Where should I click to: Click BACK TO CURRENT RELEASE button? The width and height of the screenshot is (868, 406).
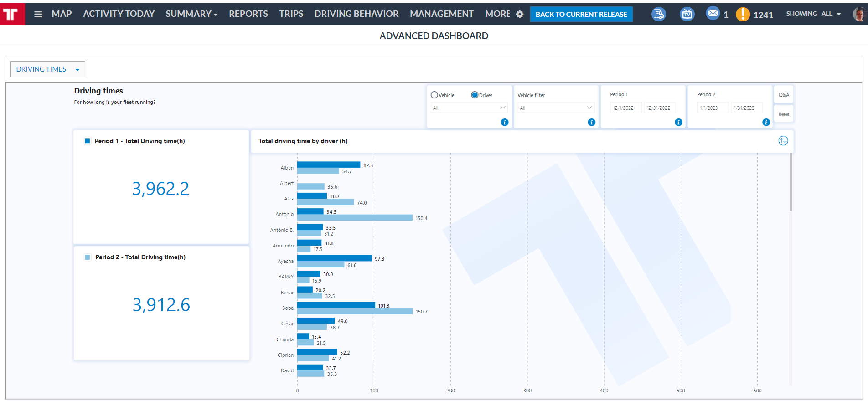tap(581, 14)
